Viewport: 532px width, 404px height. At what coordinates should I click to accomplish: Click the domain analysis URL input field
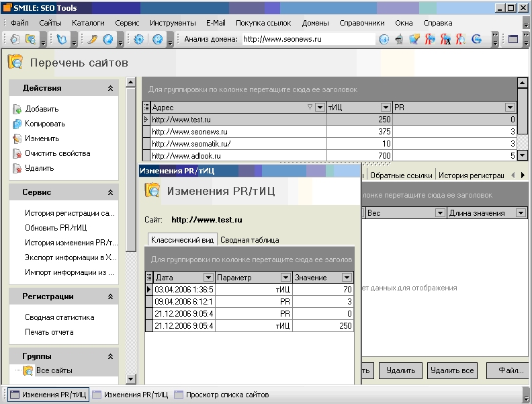[308, 39]
